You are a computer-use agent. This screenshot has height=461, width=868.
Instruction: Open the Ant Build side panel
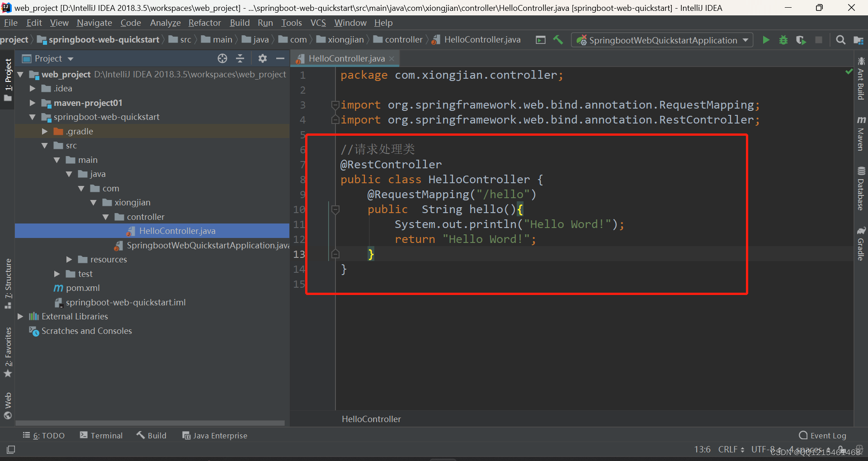(861, 78)
